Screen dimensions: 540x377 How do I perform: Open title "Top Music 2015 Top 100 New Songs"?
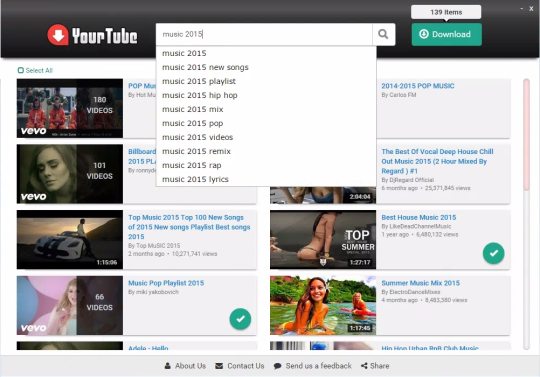click(x=189, y=227)
